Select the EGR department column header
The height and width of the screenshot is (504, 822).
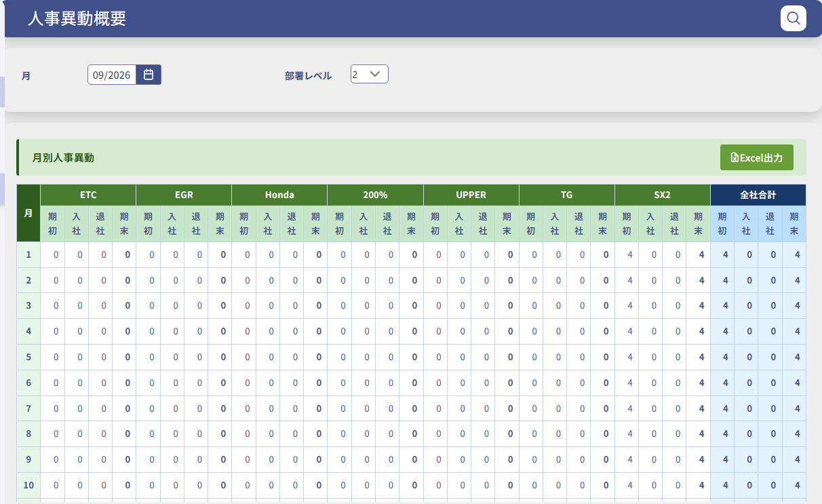184,195
